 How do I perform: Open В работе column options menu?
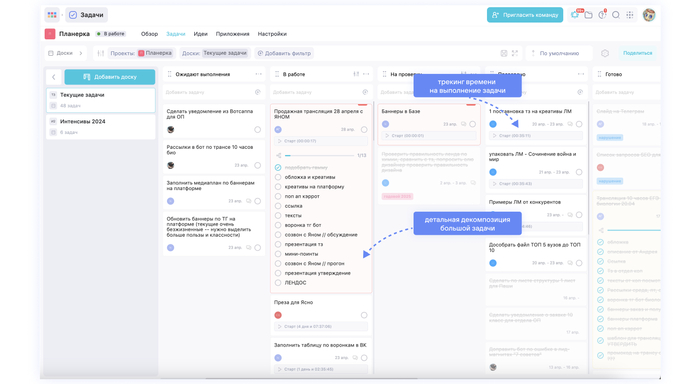point(366,74)
